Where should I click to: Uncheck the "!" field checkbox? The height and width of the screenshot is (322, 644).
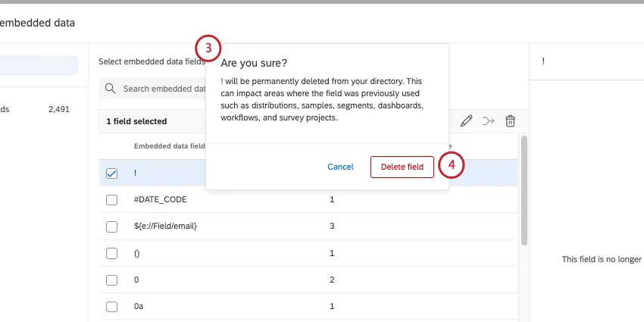(112, 174)
